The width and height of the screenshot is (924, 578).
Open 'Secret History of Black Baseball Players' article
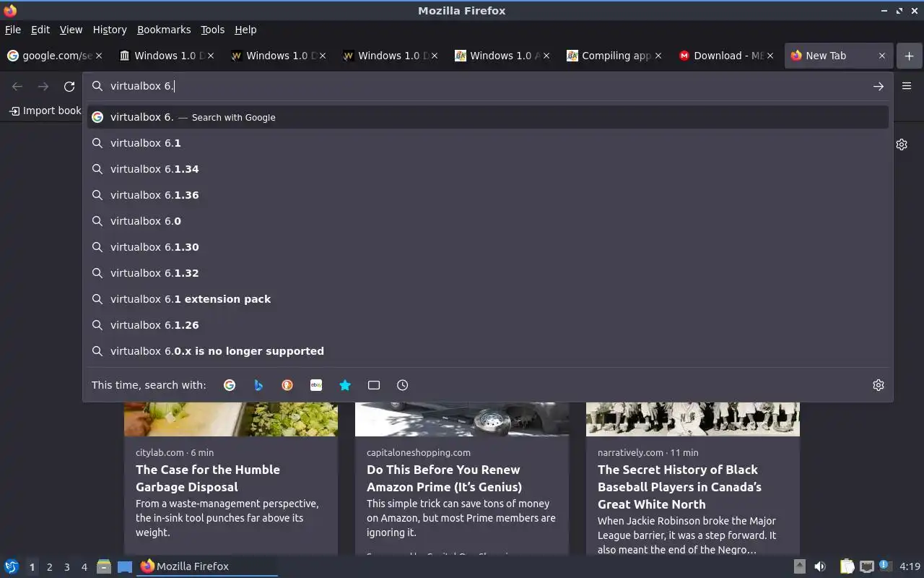[679, 487]
